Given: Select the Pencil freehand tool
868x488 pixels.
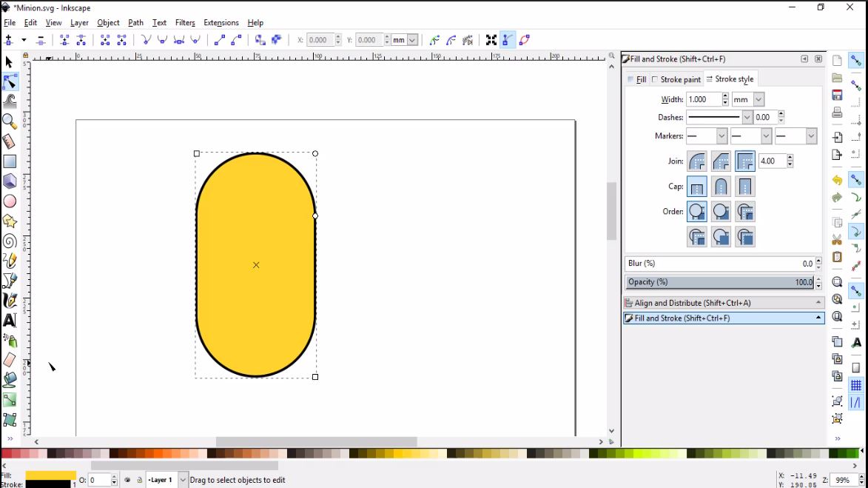Looking at the screenshot, I should [x=10, y=261].
